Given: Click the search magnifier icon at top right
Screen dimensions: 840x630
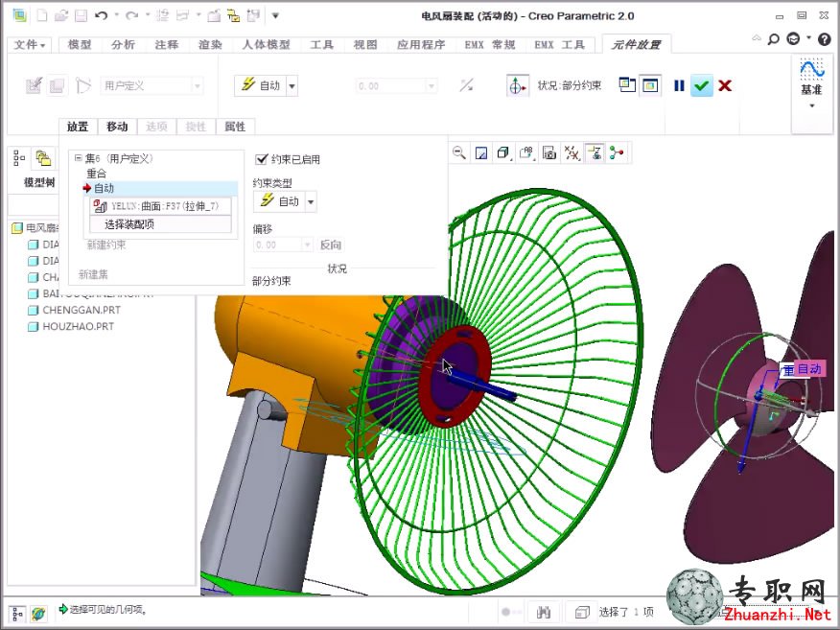Looking at the screenshot, I should coord(773,39).
